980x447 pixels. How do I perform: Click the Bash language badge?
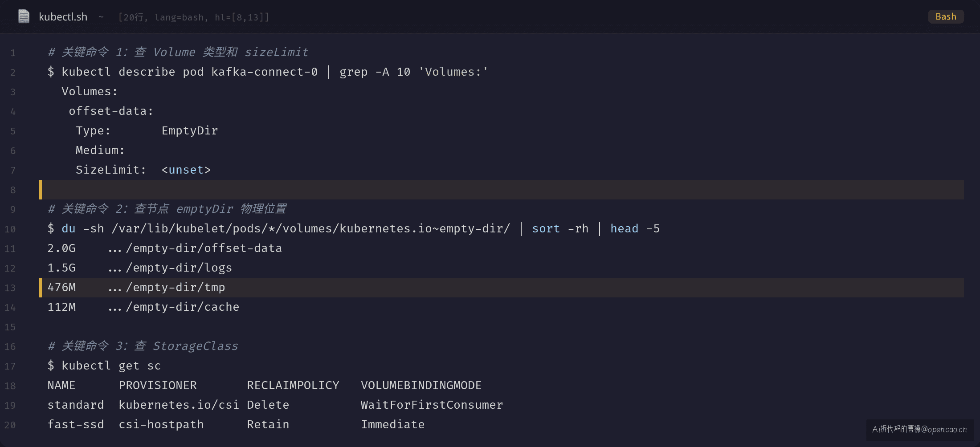tap(946, 16)
